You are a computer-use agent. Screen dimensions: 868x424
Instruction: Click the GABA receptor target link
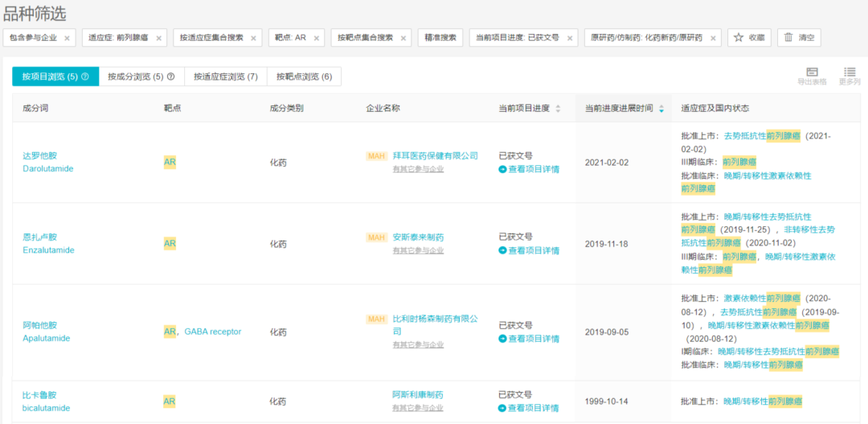[212, 331]
